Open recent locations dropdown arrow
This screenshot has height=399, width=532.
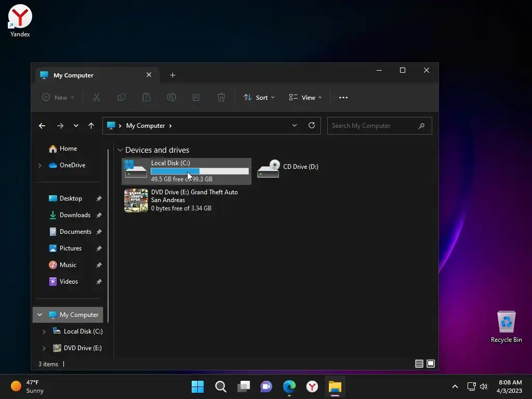pos(76,126)
